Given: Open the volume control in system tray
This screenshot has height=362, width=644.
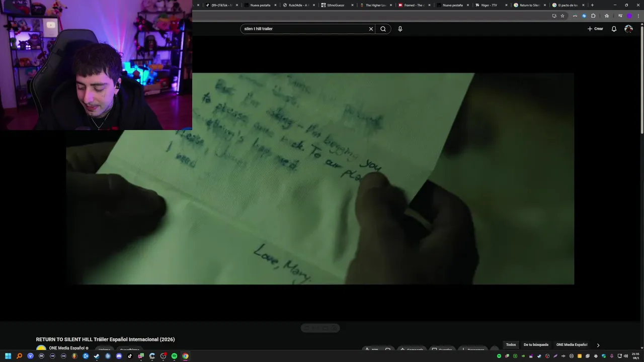Looking at the screenshot, I should (x=626, y=356).
